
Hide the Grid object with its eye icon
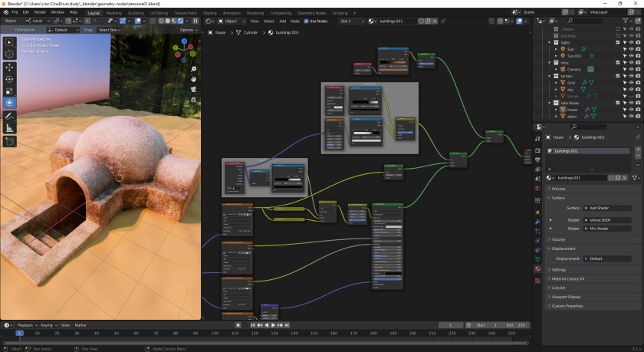(x=631, y=83)
